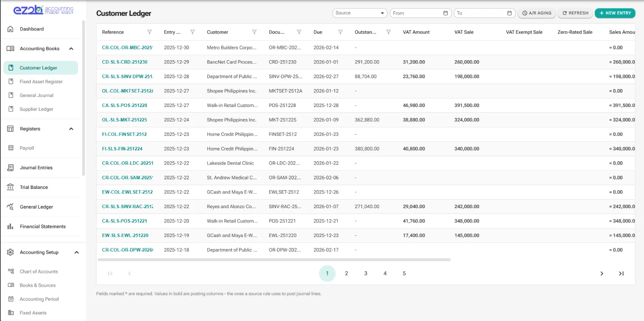Click the Financial Statements bar icon
The image size is (644, 321).
pos(10,227)
